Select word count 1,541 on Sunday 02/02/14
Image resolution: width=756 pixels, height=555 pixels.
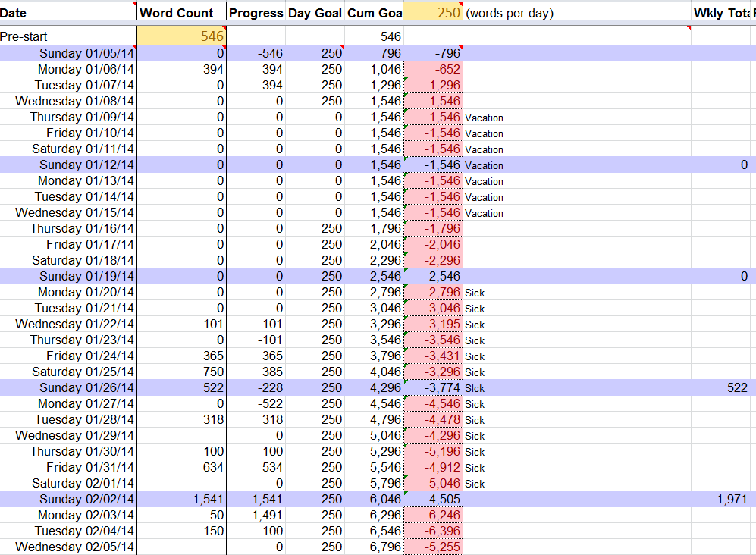[181, 499]
